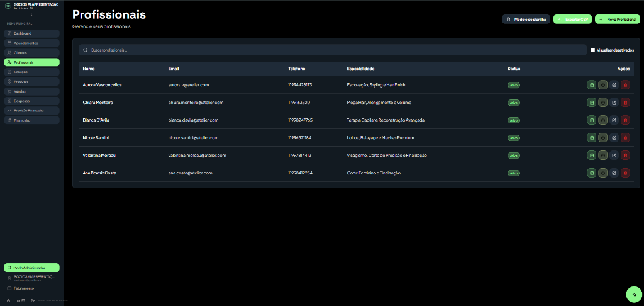Open the SÓCIOS AI APRESENTAÇ... user profile
The image size is (644, 306).
pos(31,278)
